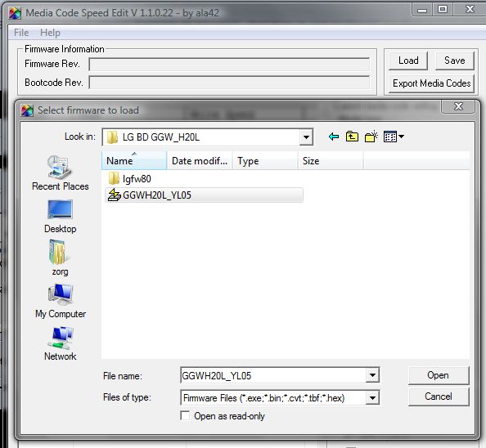Close the Select firmware dialog

(458, 106)
